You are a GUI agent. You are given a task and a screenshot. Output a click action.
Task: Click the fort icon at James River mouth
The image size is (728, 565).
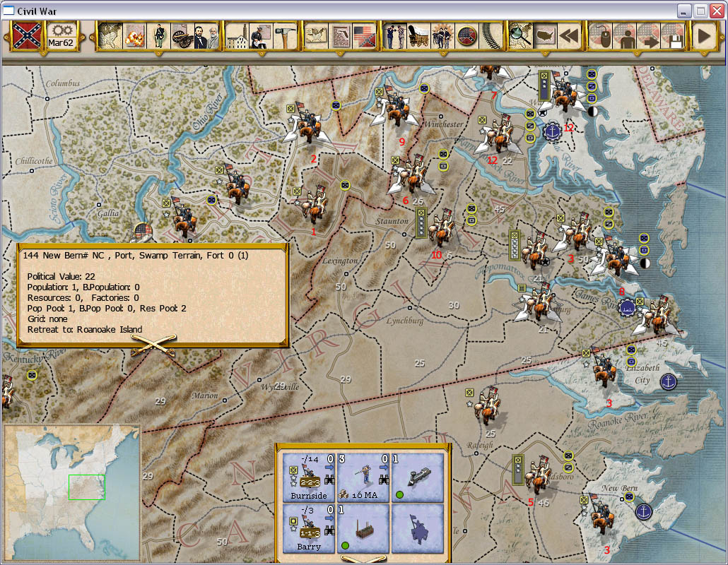pyautogui.click(x=627, y=307)
